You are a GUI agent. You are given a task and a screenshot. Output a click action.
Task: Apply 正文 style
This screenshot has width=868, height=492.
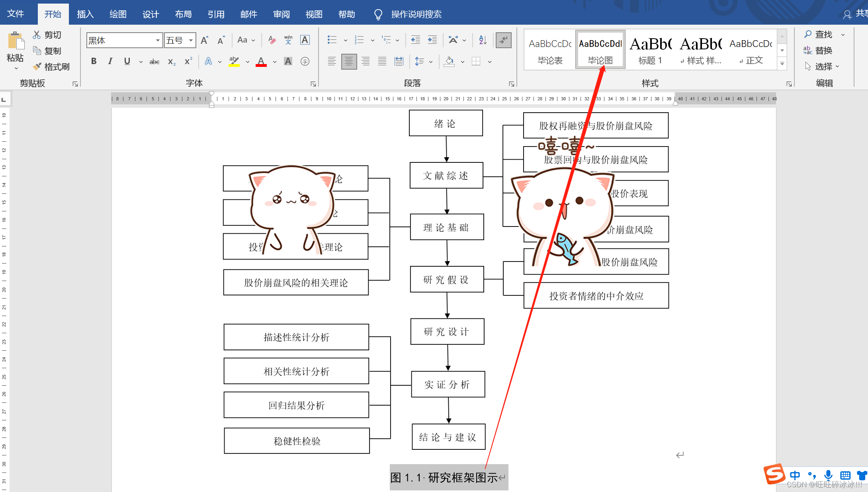click(x=751, y=51)
